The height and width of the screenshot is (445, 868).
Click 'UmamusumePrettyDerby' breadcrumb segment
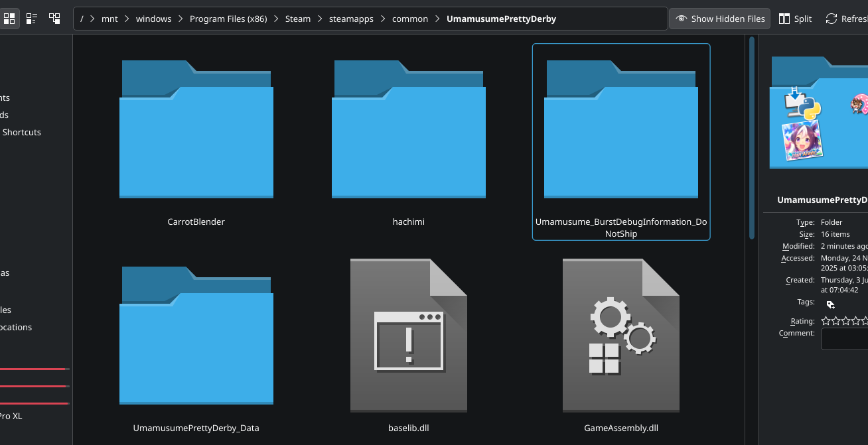pyautogui.click(x=501, y=19)
